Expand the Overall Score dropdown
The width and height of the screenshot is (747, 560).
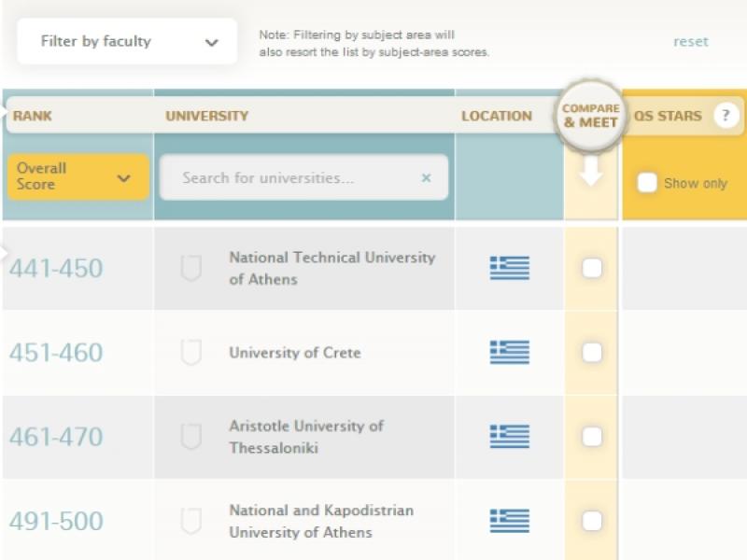coord(78,176)
